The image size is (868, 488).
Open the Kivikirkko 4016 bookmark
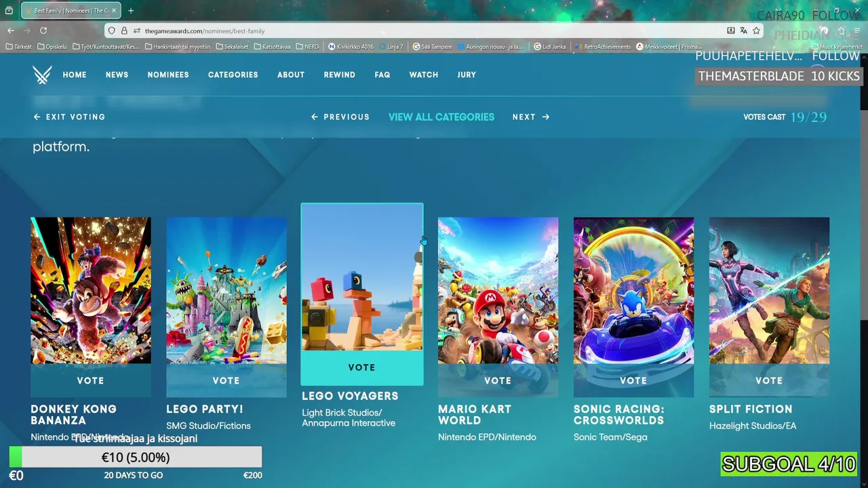click(x=351, y=47)
